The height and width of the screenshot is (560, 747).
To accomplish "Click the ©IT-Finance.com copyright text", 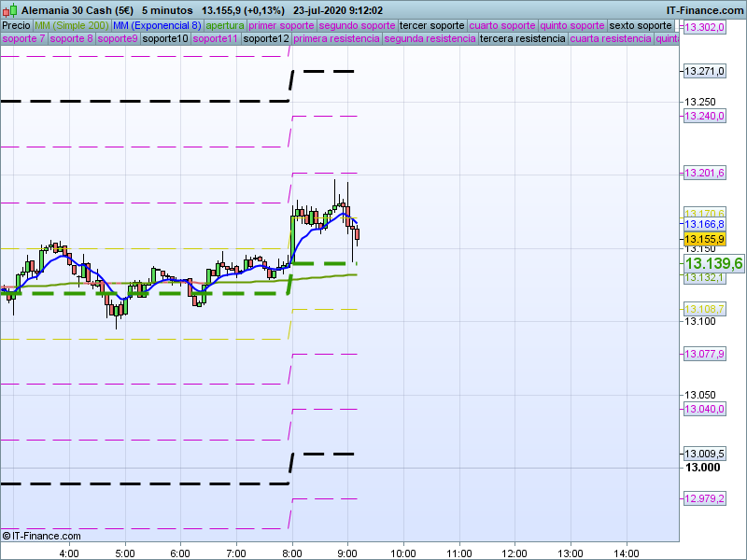I will (41, 536).
